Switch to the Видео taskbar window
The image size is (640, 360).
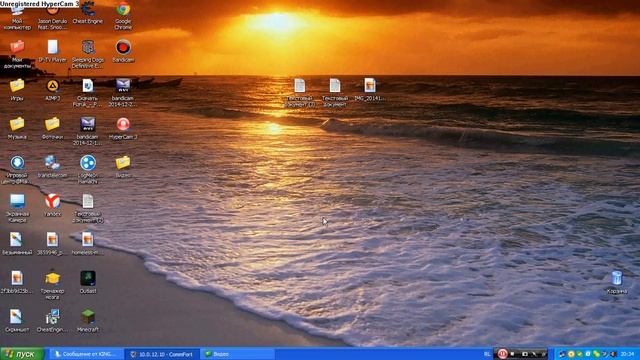(x=238, y=354)
